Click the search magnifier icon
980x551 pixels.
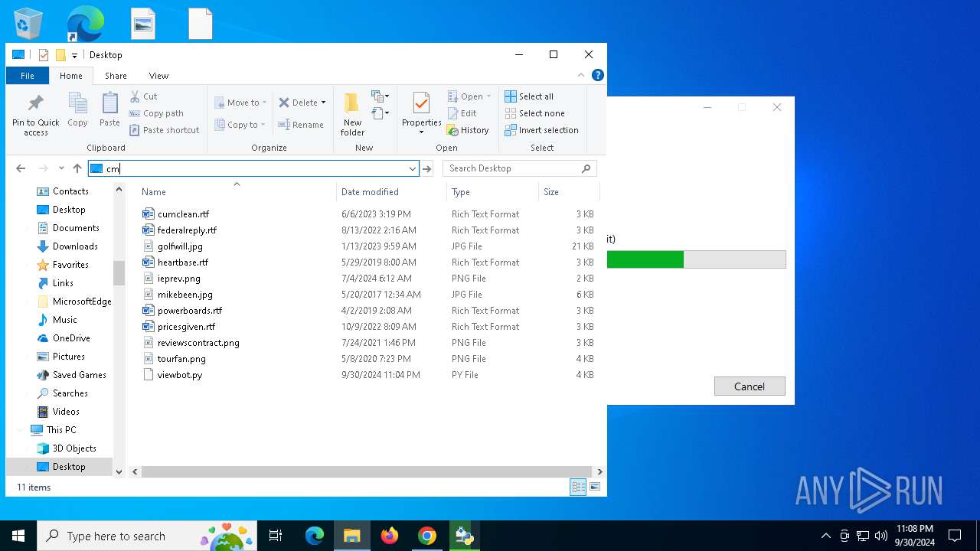tap(586, 168)
